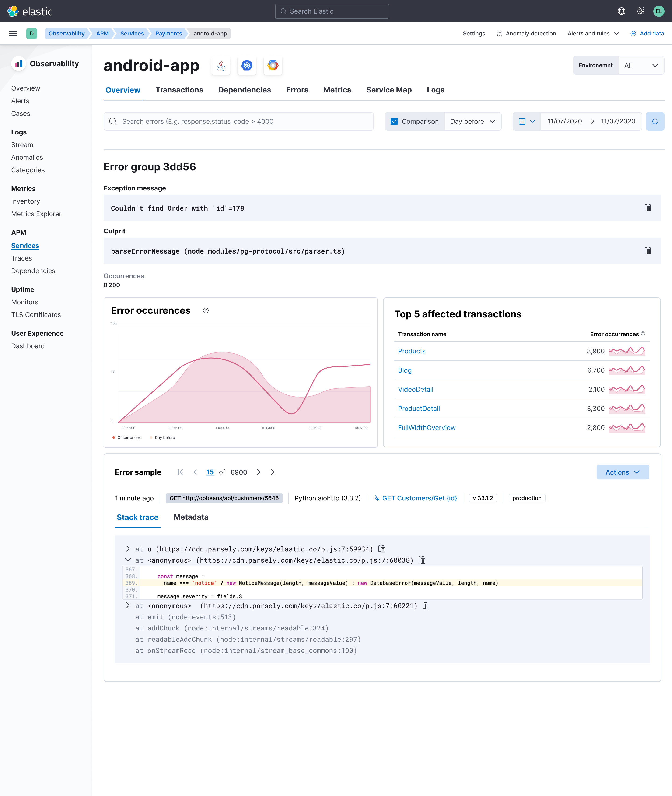Open the Actions dropdown

pos(623,472)
